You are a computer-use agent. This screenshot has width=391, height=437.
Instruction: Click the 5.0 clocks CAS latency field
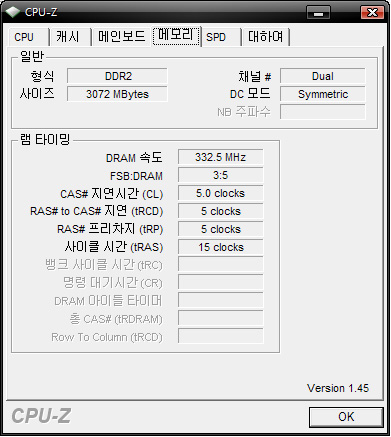(221, 193)
